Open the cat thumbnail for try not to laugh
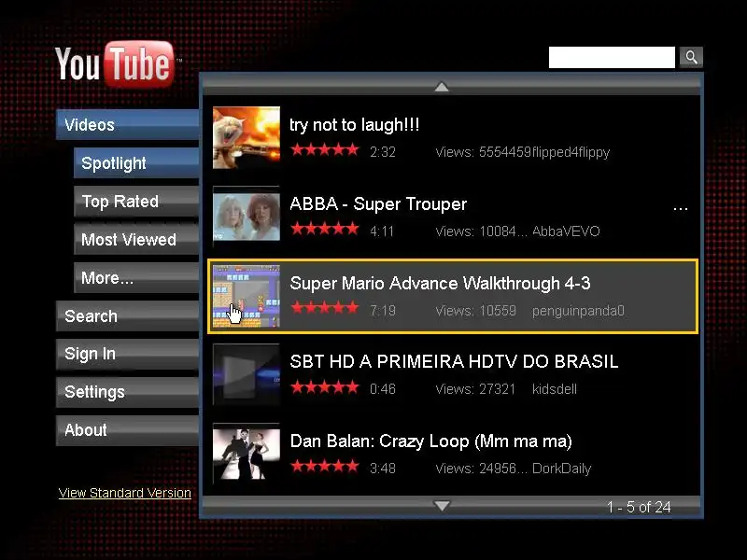Screen dimensions: 747x560 pos(247,137)
